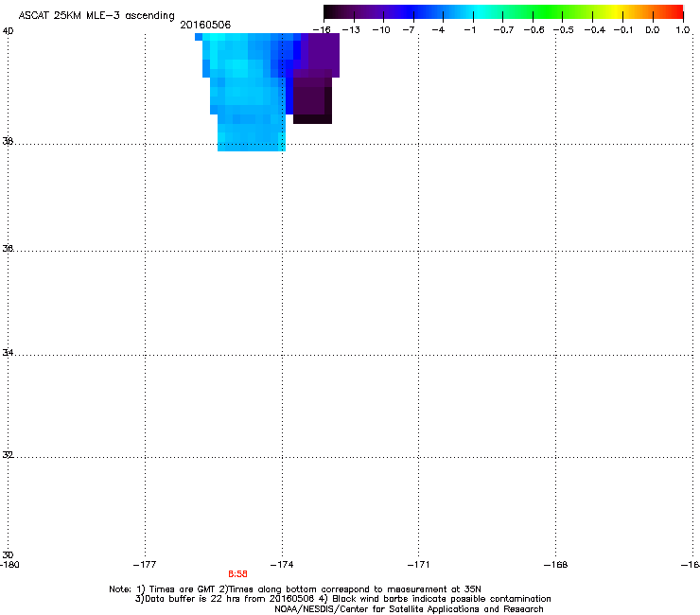Click the ASCAT 25KM MLE-3 ascending title
Screen dimensions: 700x615
(96, 16)
